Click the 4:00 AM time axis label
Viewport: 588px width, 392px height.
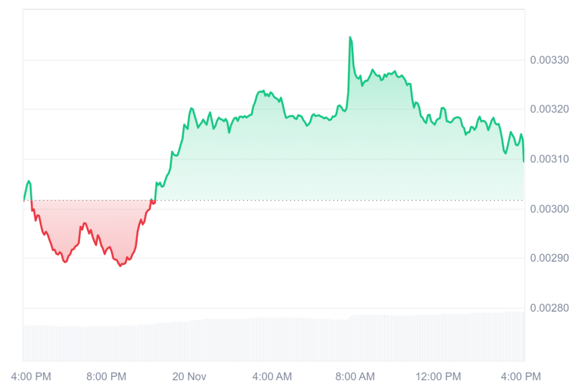click(x=272, y=377)
